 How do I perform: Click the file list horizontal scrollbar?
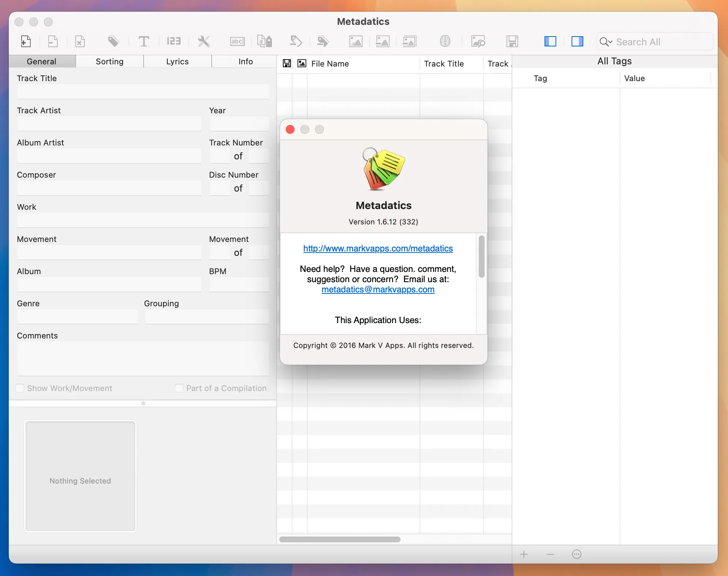[340, 539]
